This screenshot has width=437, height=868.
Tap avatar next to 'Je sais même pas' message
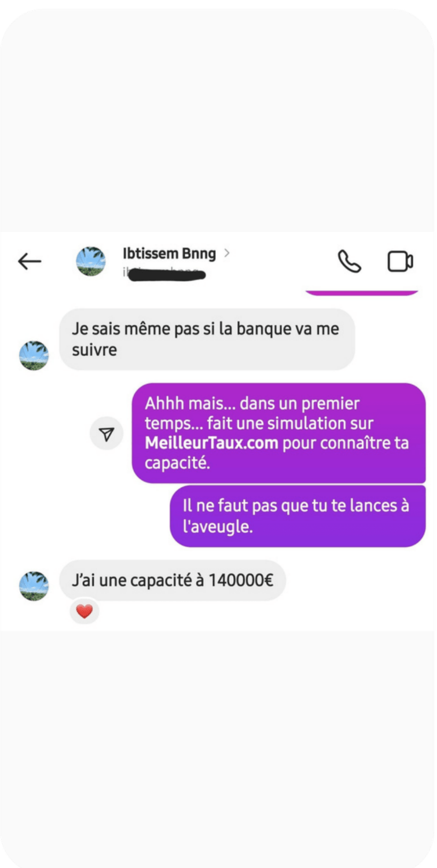tap(34, 355)
